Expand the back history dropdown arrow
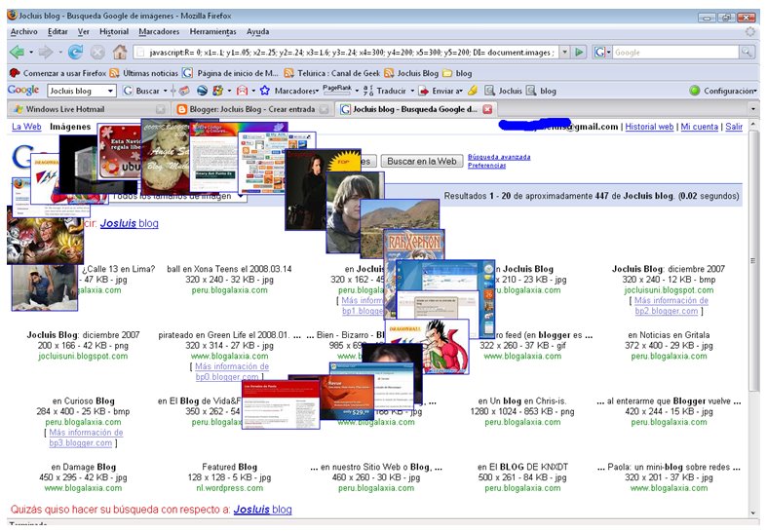The image size is (767, 532). [31, 52]
